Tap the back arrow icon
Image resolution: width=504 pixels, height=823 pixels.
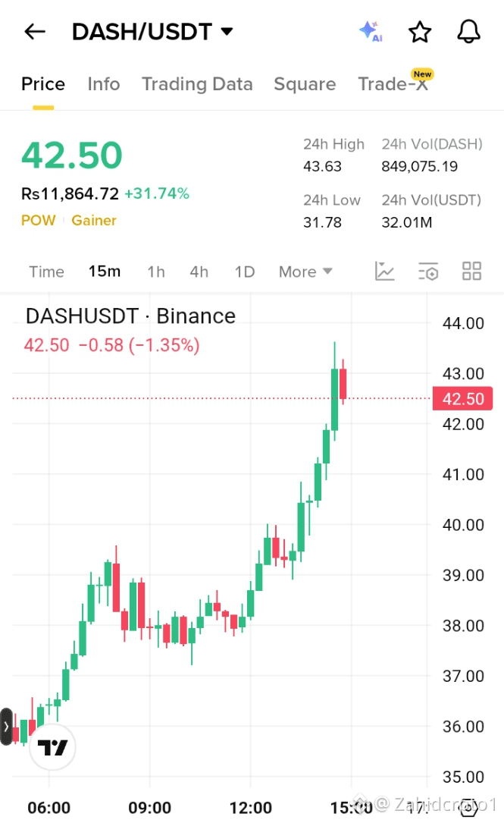(35, 32)
